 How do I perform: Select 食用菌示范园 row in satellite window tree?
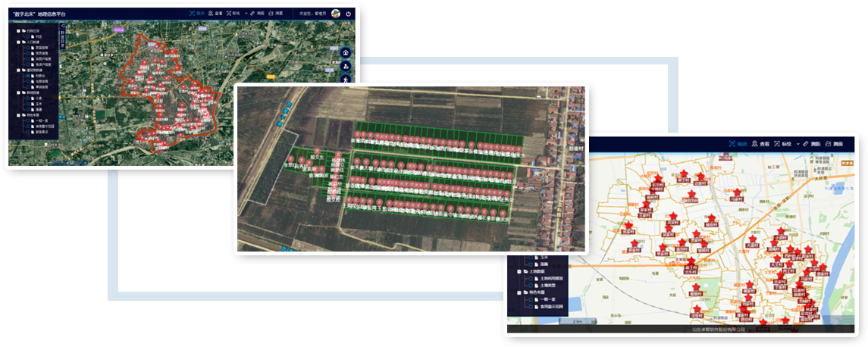[40, 127]
